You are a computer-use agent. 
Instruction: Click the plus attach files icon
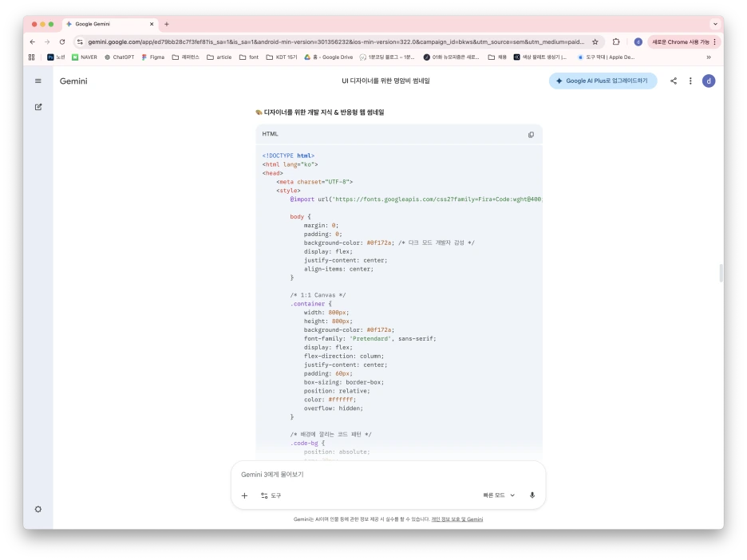pos(244,495)
